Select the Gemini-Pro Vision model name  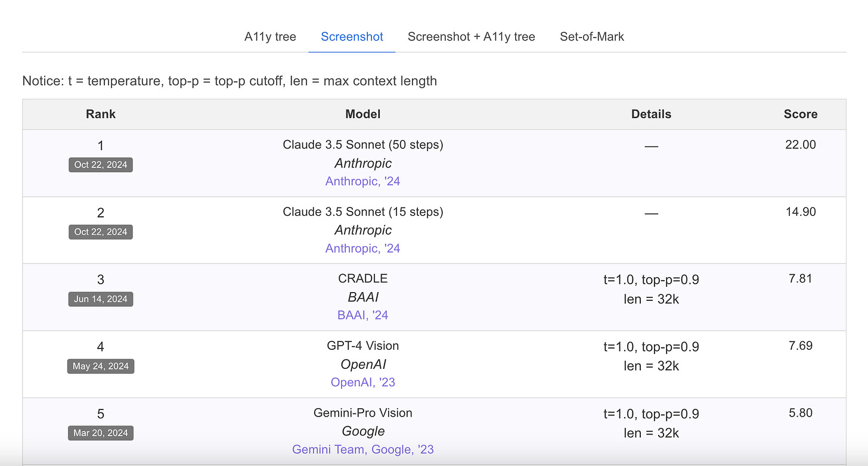pyautogui.click(x=362, y=413)
